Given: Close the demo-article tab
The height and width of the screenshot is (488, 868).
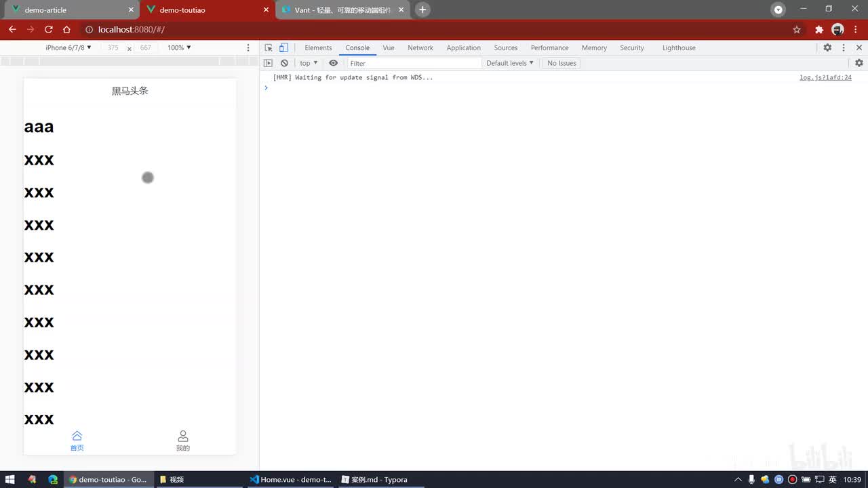Looking at the screenshot, I should click(x=131, y=10).
